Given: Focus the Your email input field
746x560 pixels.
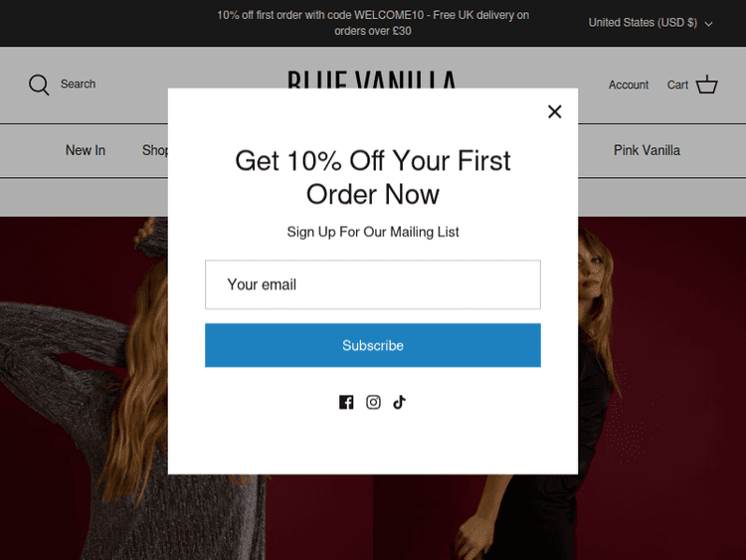Looking at the screenshot, I should tap(373, 284).
